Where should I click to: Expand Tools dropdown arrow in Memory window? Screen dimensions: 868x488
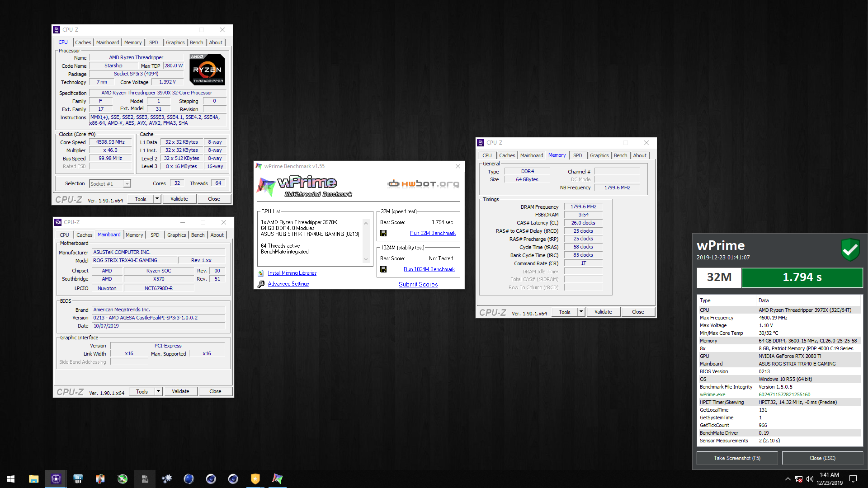click(x=581, y=312)
